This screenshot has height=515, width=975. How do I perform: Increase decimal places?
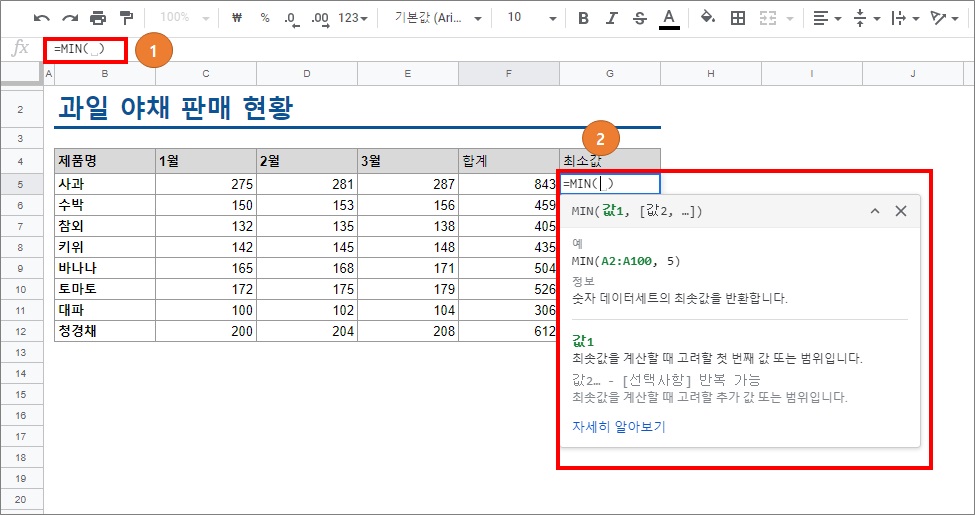coord(320,19)
